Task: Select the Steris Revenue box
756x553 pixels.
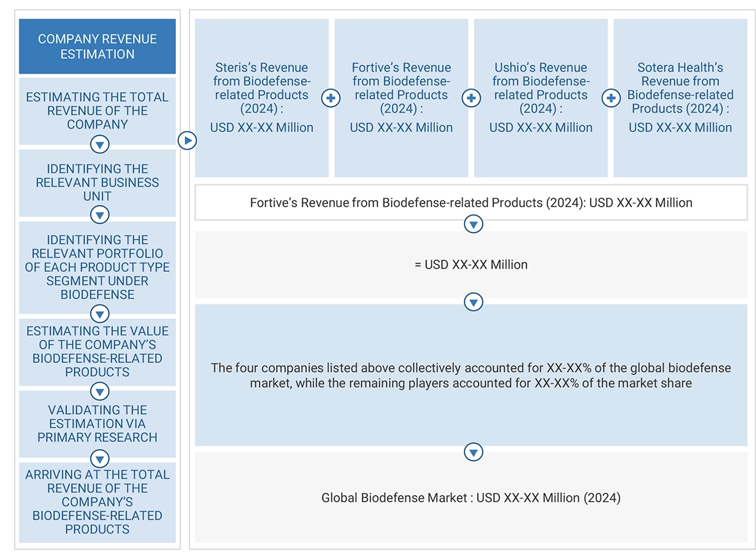Action: coord(261,97)
